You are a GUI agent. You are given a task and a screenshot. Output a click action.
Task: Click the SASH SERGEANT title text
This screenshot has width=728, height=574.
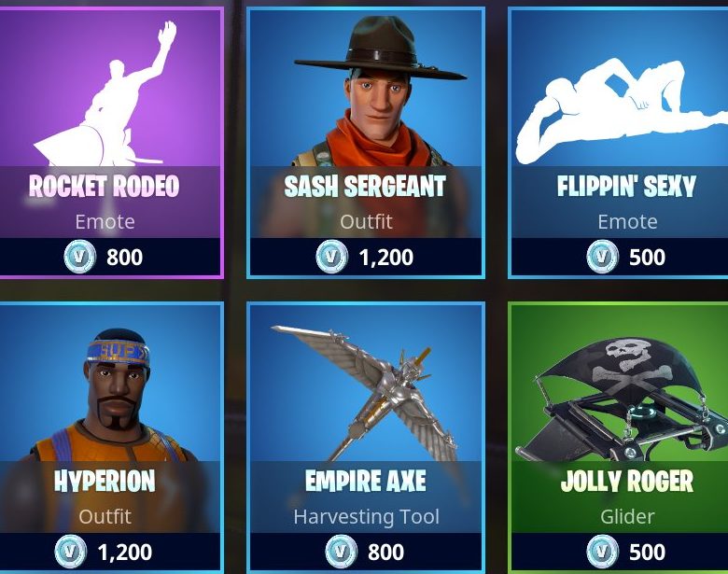[x=365, y=187]
